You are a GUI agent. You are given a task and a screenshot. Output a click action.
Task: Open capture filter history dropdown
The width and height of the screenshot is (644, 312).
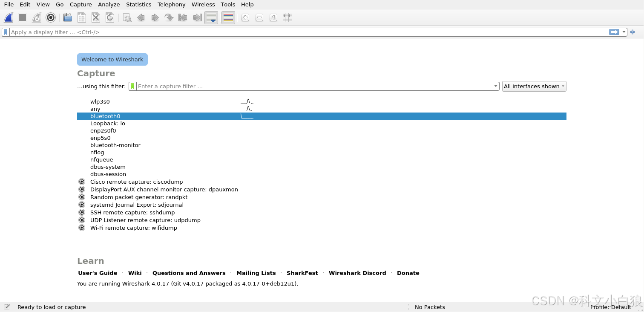[496, 86]
